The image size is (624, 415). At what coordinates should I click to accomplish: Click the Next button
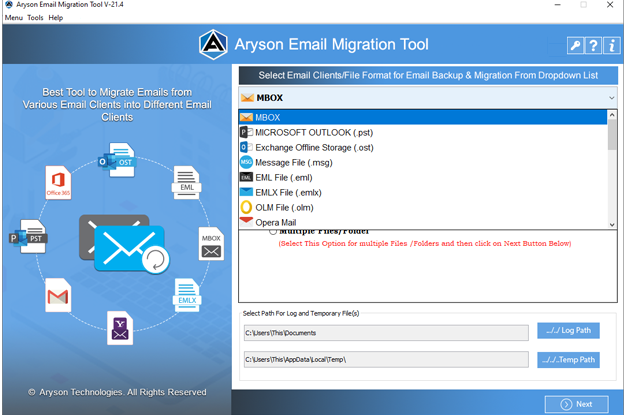[x=577, y=404]
